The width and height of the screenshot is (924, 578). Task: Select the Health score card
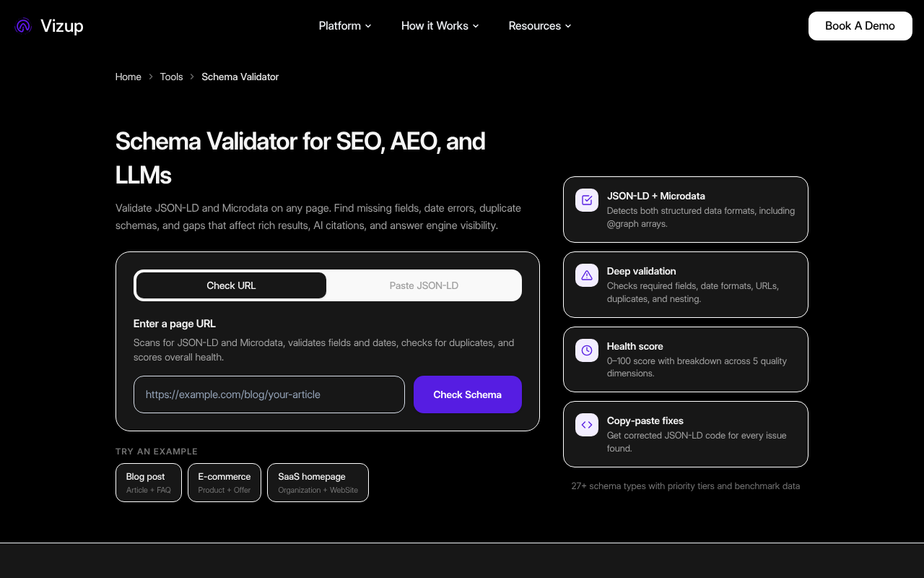pos(685,359)
